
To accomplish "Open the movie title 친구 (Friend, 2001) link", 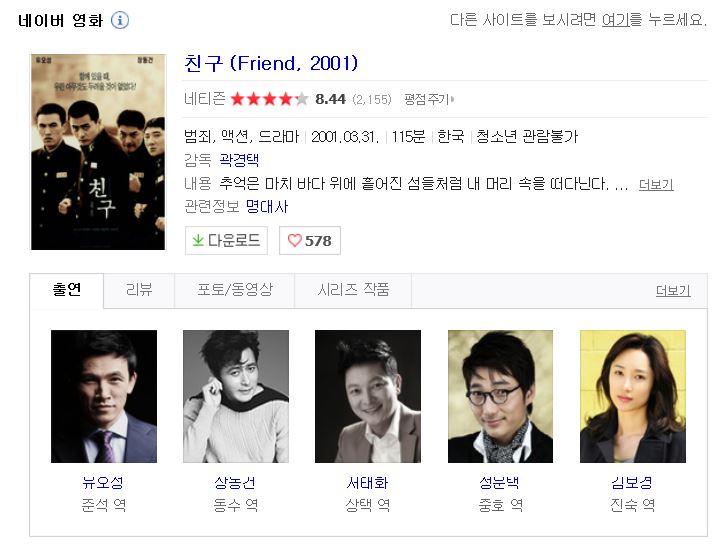I will pyautogui.click(x=271, y=63).
